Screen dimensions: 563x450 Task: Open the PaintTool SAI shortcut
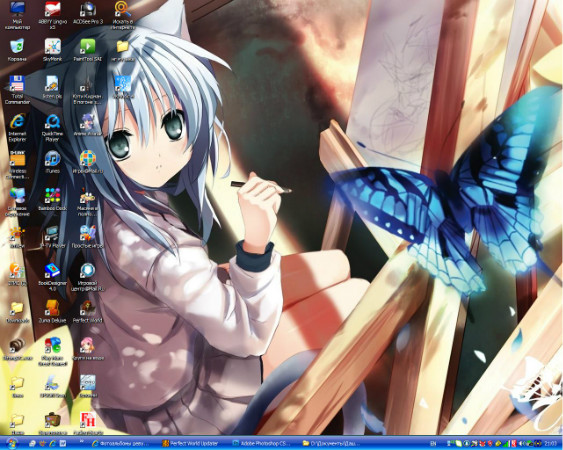pyautogui.click(x=88, y=50)
